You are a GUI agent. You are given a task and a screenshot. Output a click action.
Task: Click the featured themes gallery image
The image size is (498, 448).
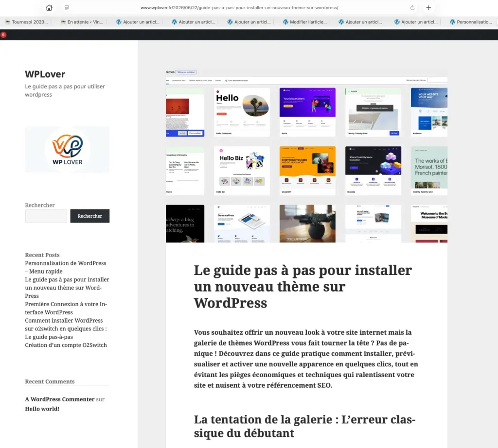pyautogui.click(x=306, y=156)
